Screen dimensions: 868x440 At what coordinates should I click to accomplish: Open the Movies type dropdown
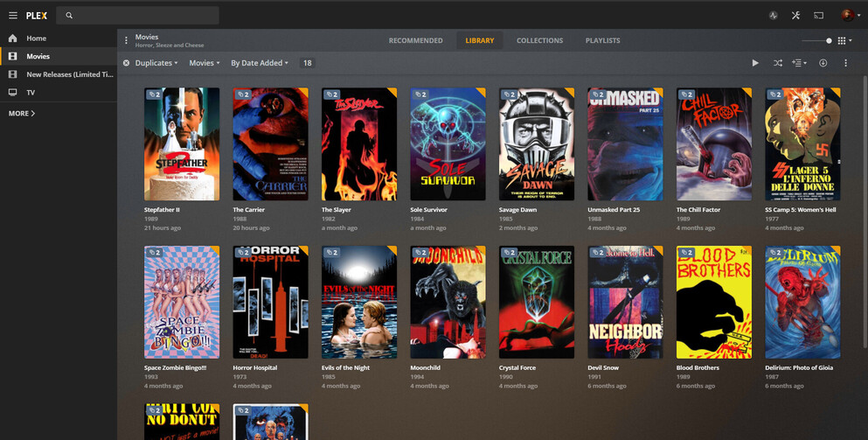point(205,63)
